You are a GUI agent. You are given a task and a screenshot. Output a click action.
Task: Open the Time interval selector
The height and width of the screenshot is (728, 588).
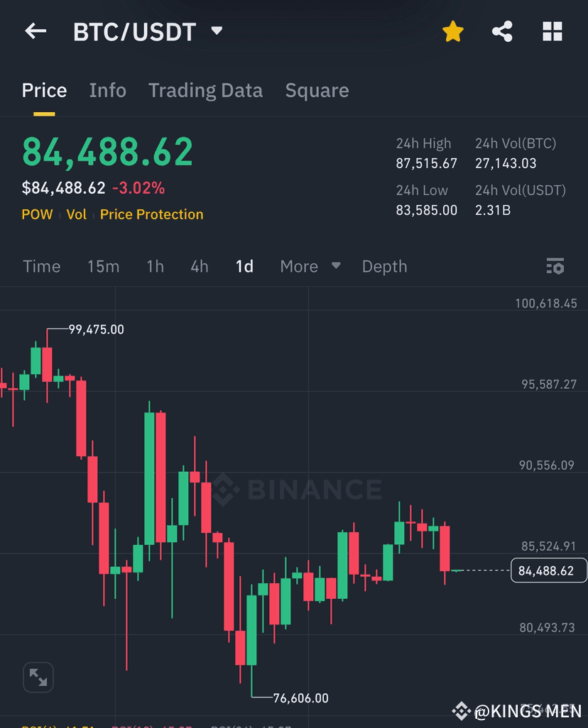point(41,266)
